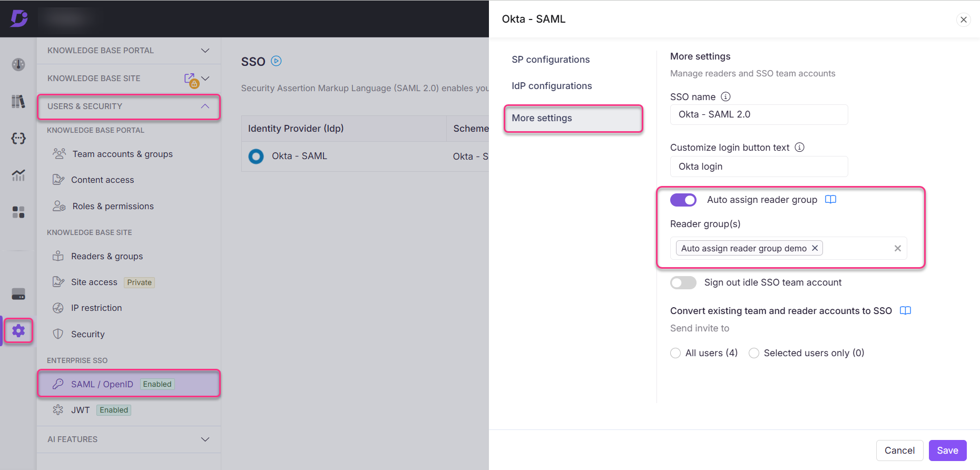The width and height of the screenshot is (980, 470).
Task: Click the Cancel button
Action: [899, 451]
